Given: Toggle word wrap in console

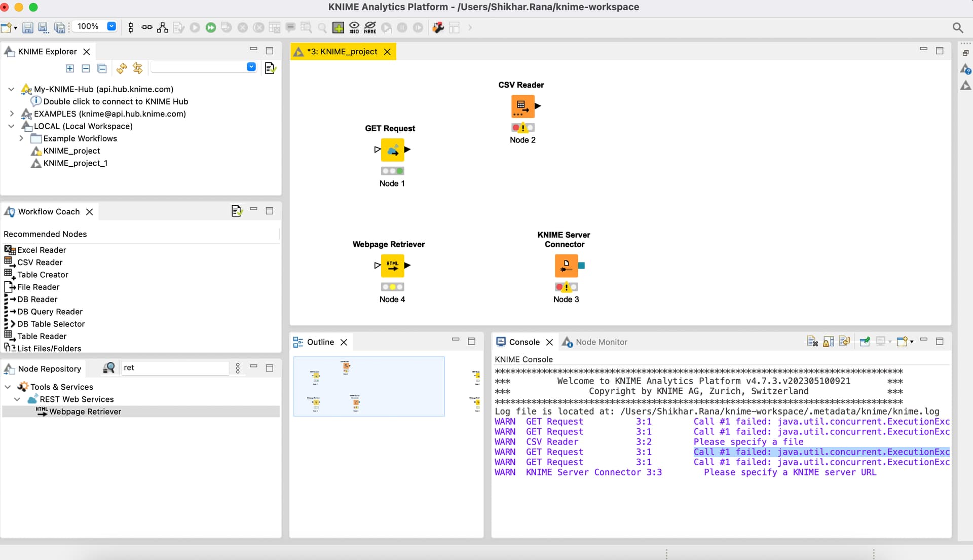Looking at the screenshot, I should click(844, 342).
